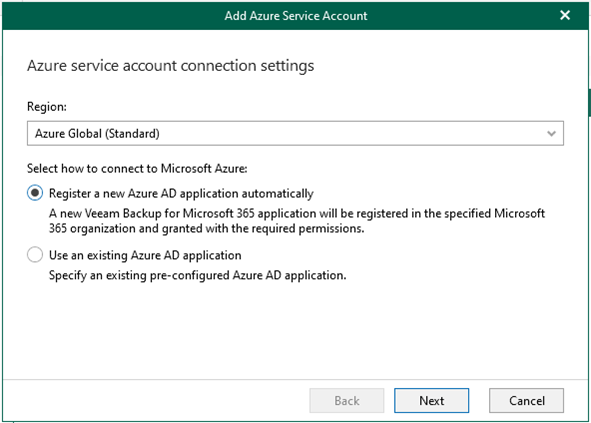Viewport: 591px width, 423px height.
Task: Choose the 'Use an existing Azure AD application' radio button
Action: coord(35,254)
